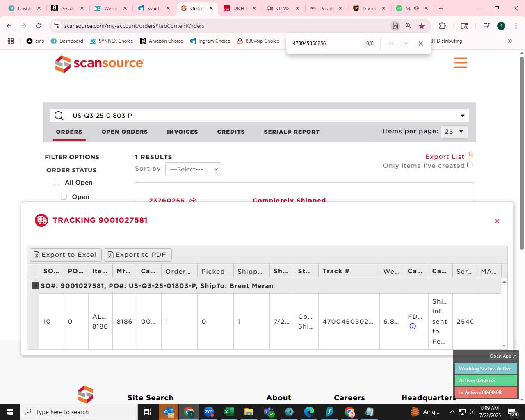Click the Export List icon
525x420 pixels.
tap(470, 155)
